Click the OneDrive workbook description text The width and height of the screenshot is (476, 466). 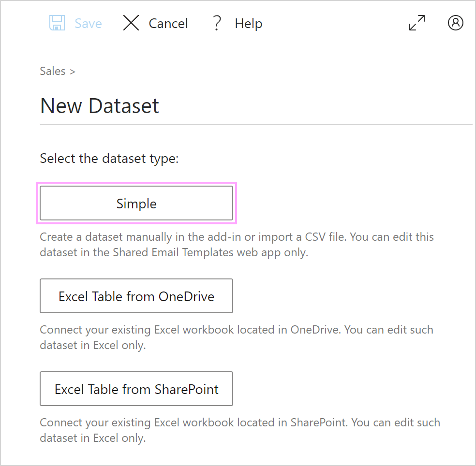pos(237,337)
